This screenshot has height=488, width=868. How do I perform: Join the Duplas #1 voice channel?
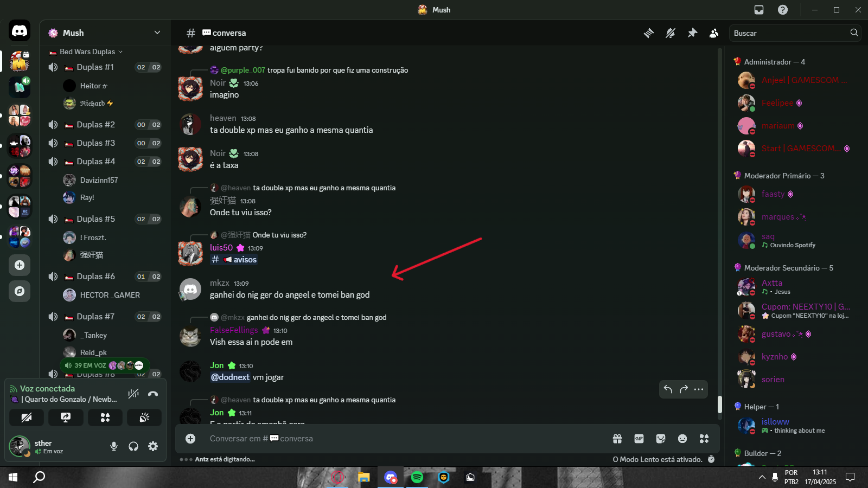[x=105, y=67]
